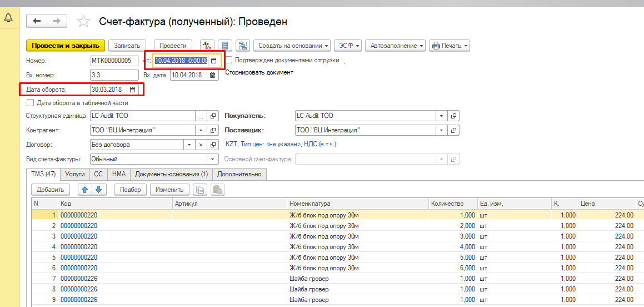
Task: Open Контрагент record icon
Action: [x=213, y=130]
